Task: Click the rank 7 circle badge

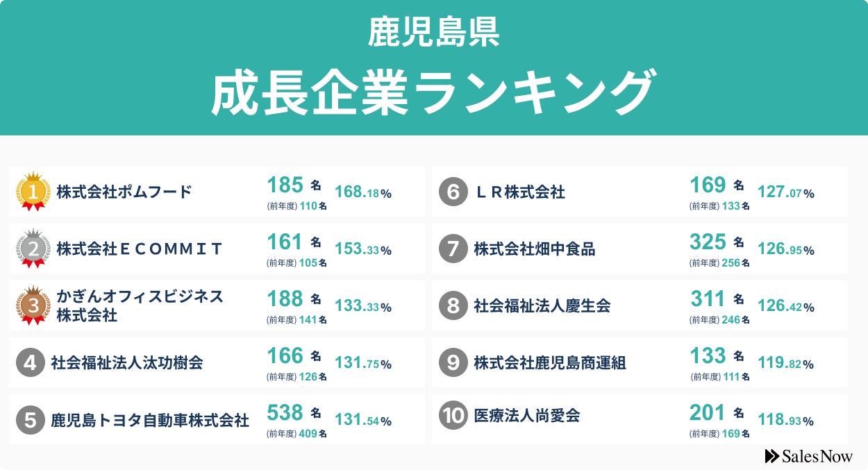Action: tap(453, 249)
